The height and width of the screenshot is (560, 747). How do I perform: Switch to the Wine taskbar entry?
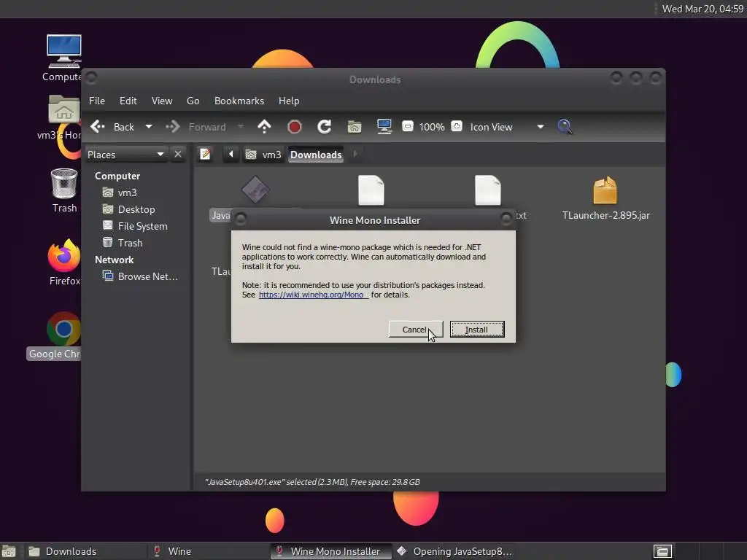pos(207,551)
